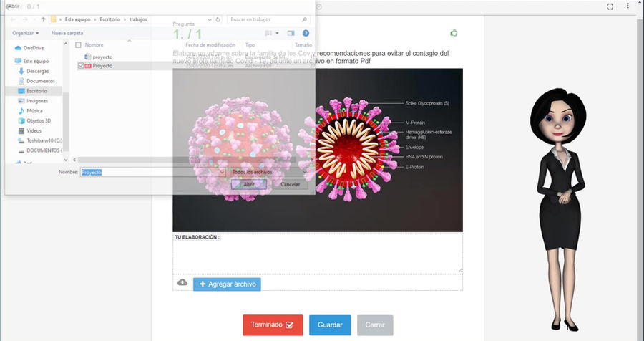Cancel the file open dialog
The height and width of the screenshot is (341, 644).
pyautogui.click(x=290, y=184)
